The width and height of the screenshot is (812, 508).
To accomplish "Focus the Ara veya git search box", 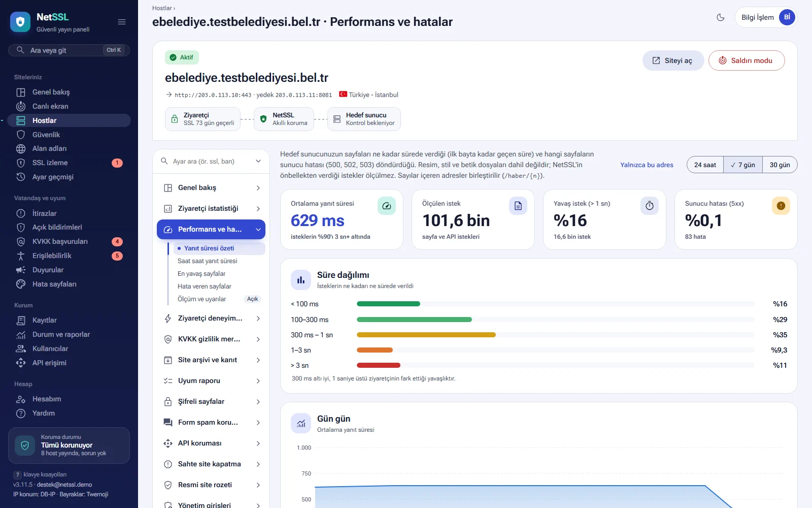I will (69, 50).
